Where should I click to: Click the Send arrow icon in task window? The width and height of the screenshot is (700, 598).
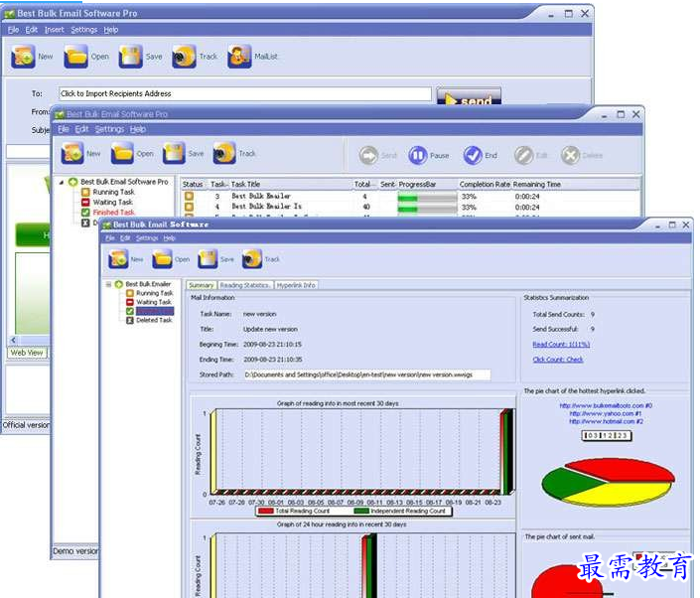pyautogui.click(x=368, y=155)
